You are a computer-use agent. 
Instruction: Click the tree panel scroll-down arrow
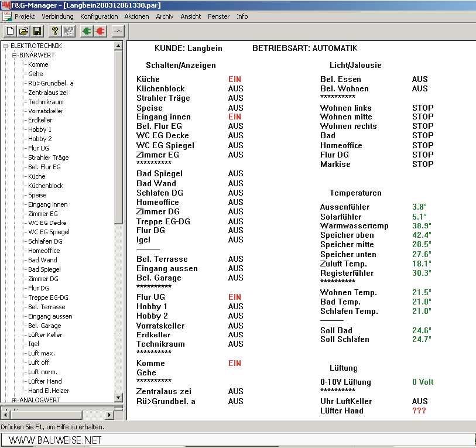pos(118,398)
